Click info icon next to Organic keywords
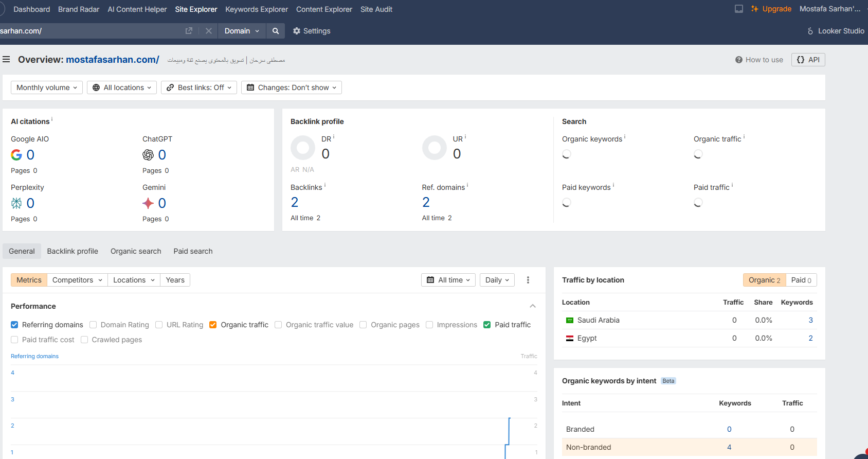Screen dimensions: 868x459 click(x=625, y=137)
